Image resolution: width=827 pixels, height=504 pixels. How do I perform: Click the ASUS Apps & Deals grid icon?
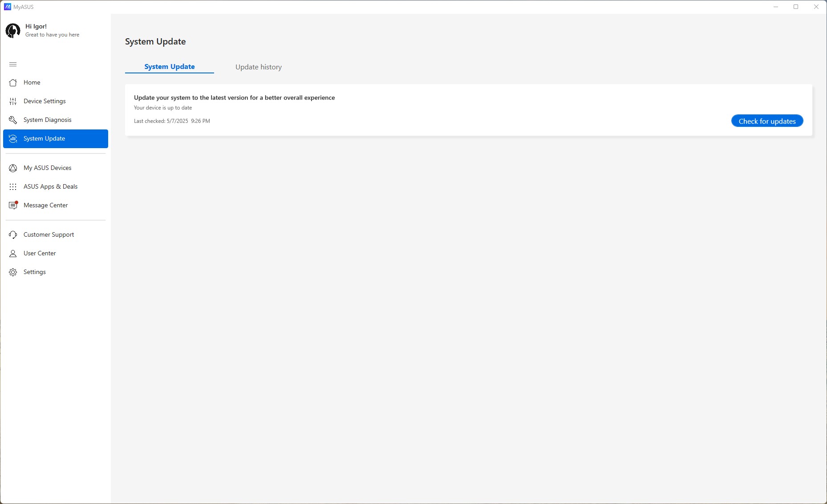click(13, 187)
